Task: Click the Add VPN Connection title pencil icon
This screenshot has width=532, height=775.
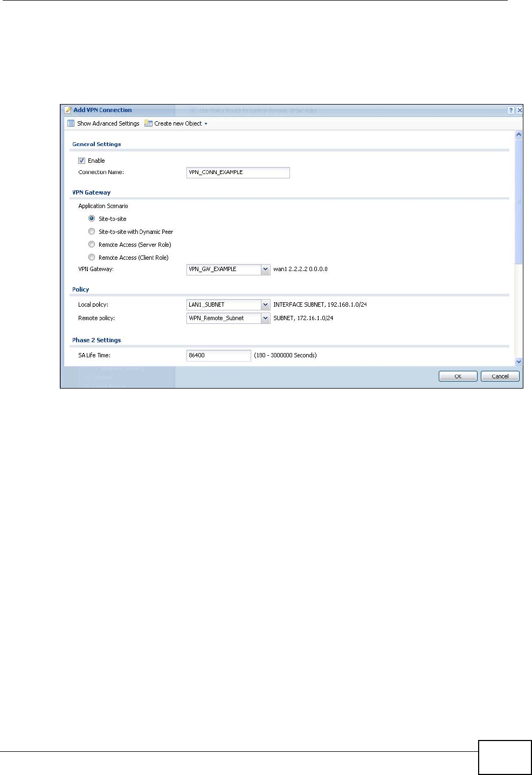Action: [68, 110]
